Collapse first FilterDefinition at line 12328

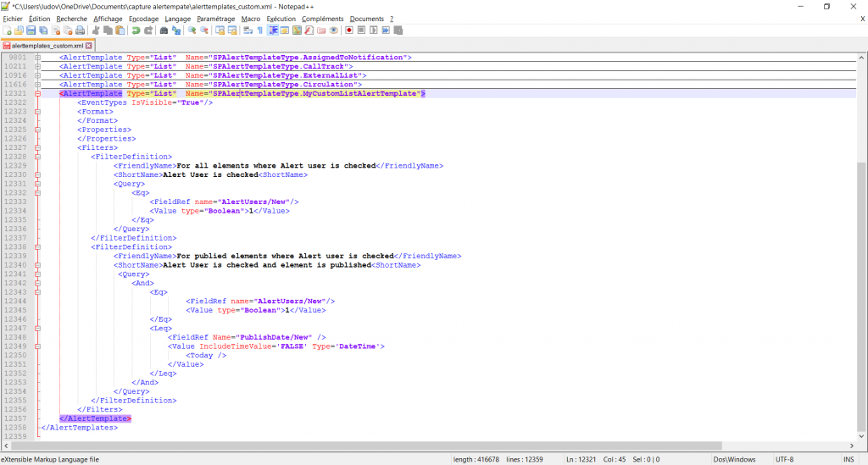(37, 157)
